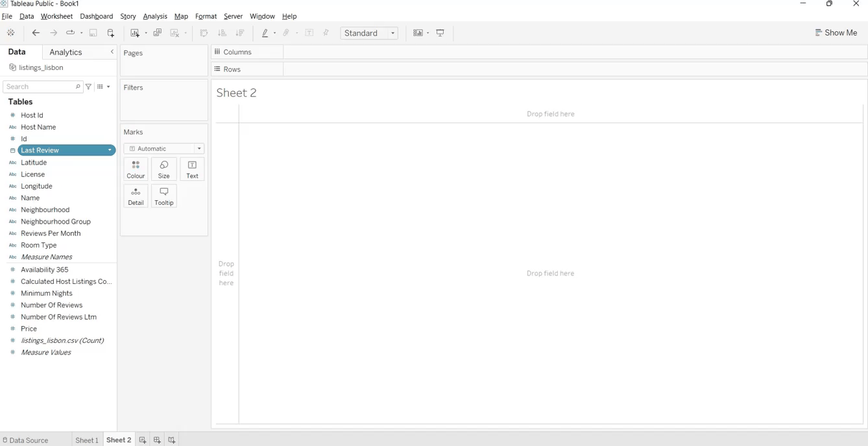Open the Show/Hide Cards dropdown arrow
Image resolution: width=868 pixels, height=446 pixels.
click(x=428, y=33)
